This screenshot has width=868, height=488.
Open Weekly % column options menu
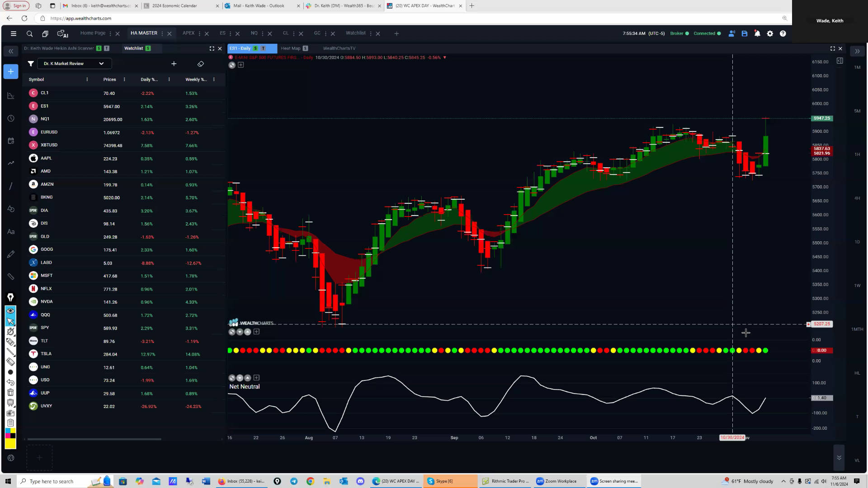[x=214, y=80]
